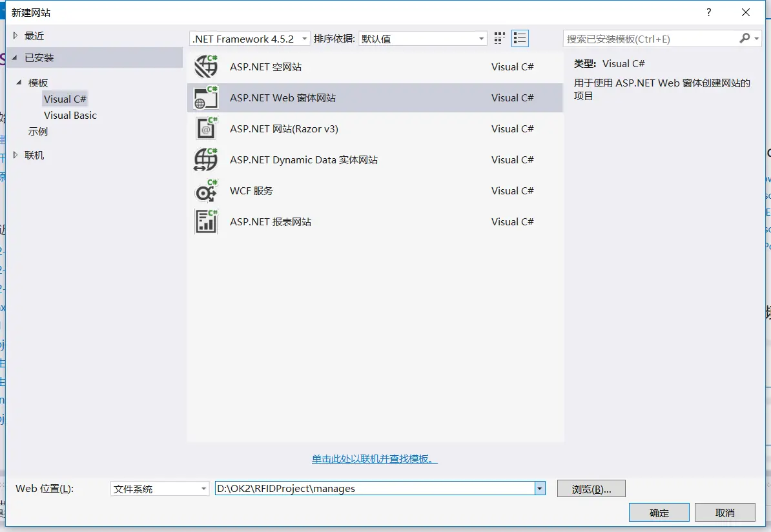This screenshot has height=532, width=771.
Task: Open the help question mark button
Action: pyautogui.click(x=708, y=12)
